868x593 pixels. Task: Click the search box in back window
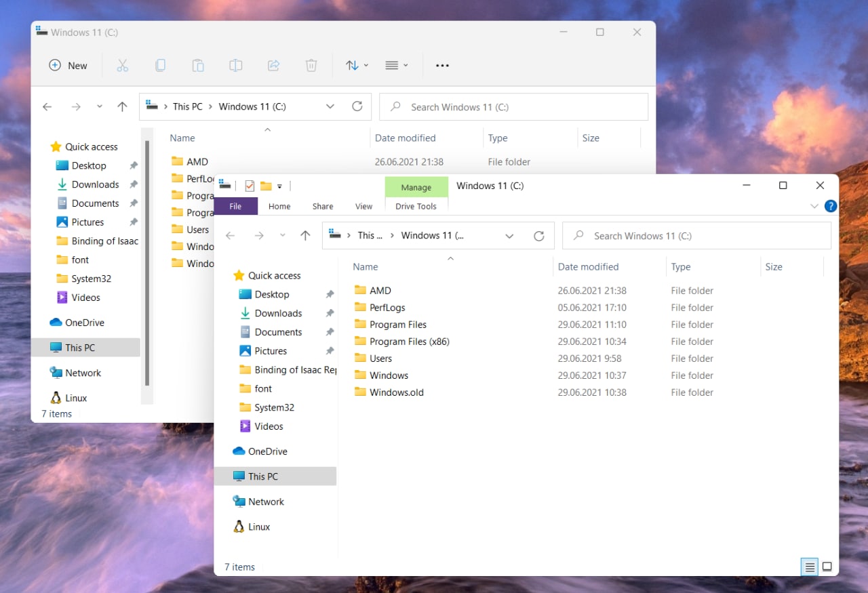[513, 106]
